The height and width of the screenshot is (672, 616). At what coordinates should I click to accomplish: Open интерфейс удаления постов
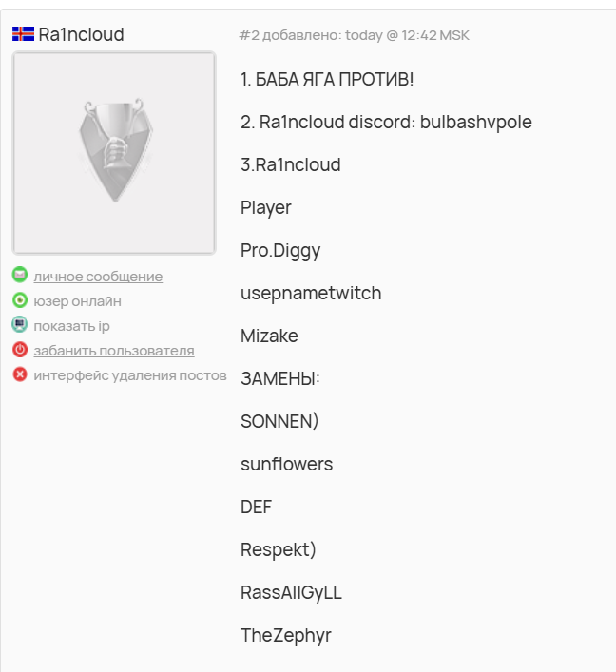click(x=130, y=375)
